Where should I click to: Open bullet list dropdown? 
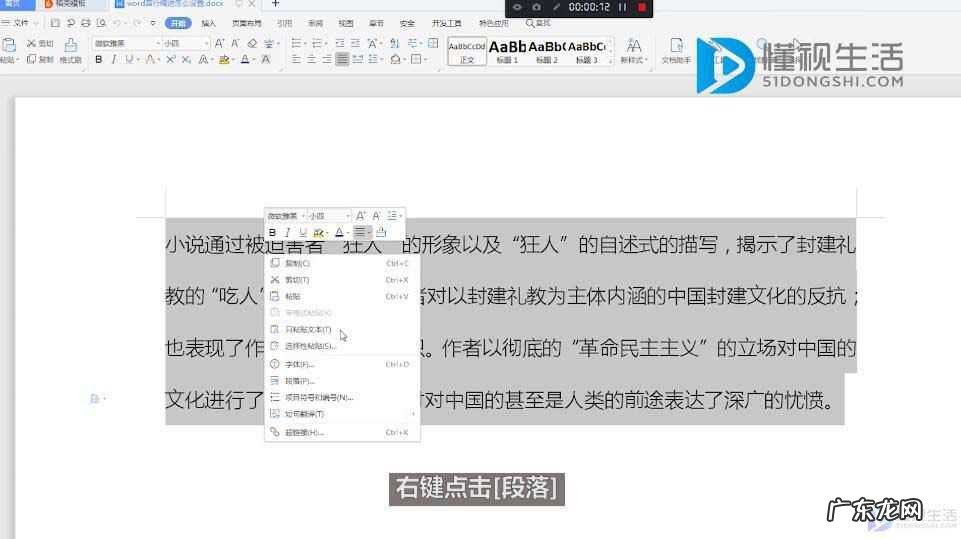tap(305, 44)
